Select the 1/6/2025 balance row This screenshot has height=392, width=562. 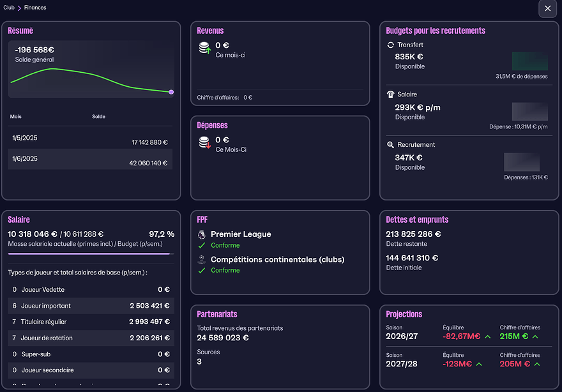(x=90, y=159)
